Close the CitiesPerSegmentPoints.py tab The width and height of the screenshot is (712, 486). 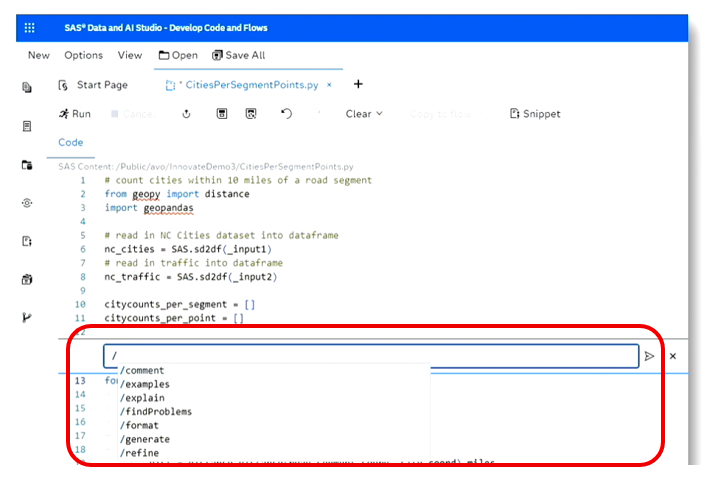point(329,84)
